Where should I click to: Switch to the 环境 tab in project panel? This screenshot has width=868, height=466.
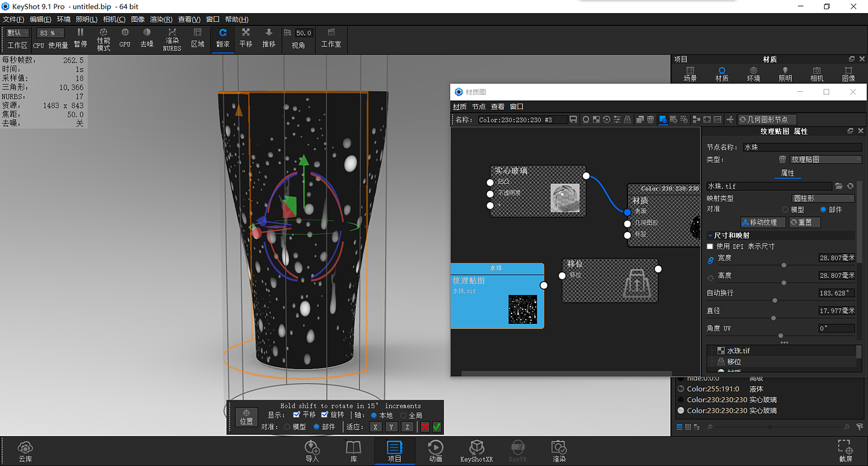[x=753, y=74]
